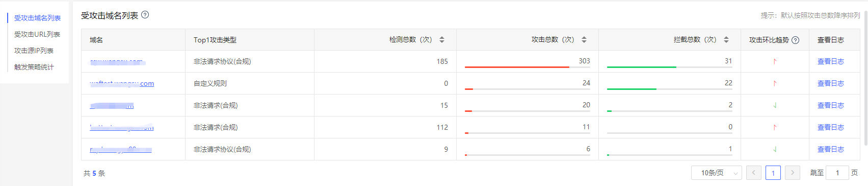Select page 1 button in pagination

[x=773, y=173]
